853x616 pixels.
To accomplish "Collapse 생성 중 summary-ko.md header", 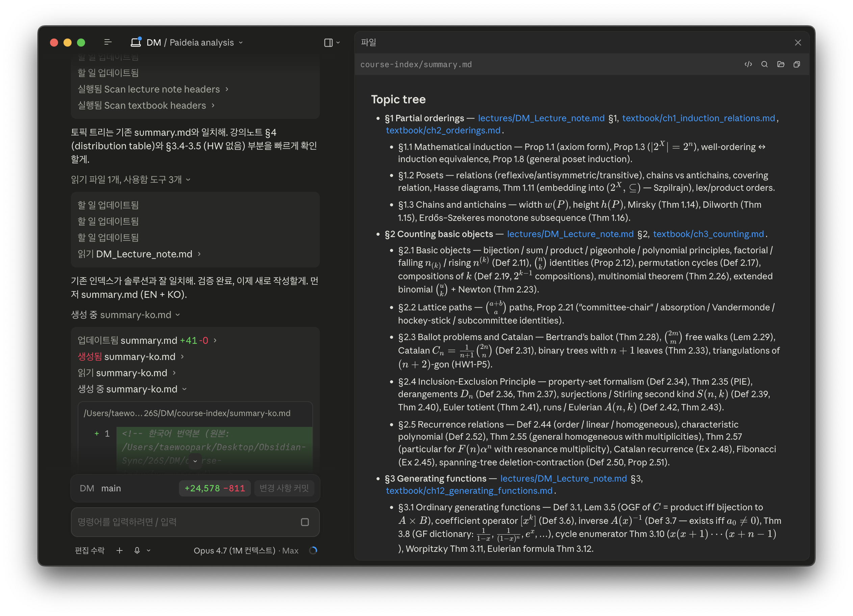I will click(x=125, y=314).
